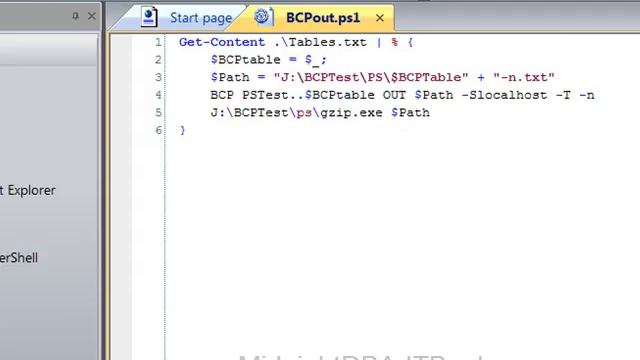
Task: Click closing brace on line 6
Action: (x=182, y=130)
